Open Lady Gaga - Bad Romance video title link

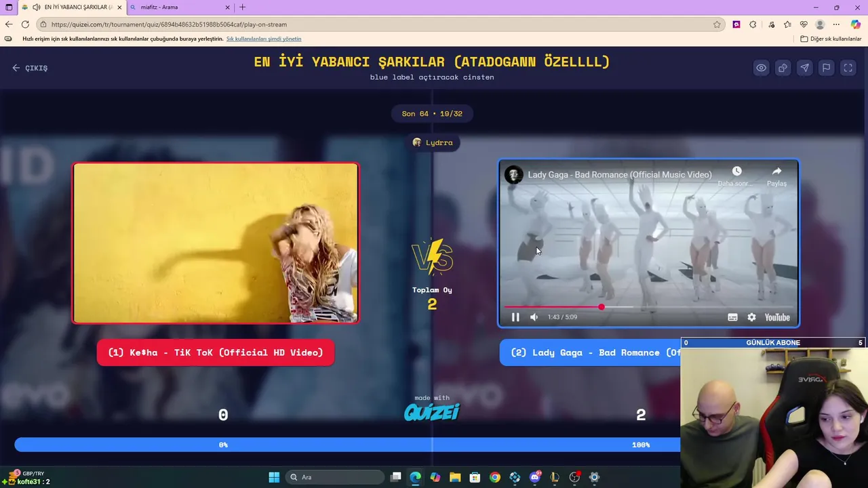pyautogui.click(x=620, y=175)
